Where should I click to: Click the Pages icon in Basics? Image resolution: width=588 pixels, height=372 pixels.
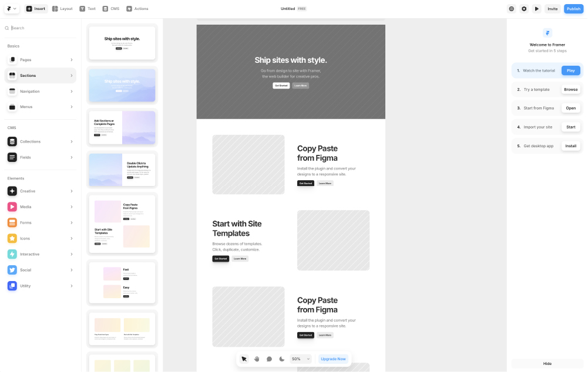(x=12, y=60)
